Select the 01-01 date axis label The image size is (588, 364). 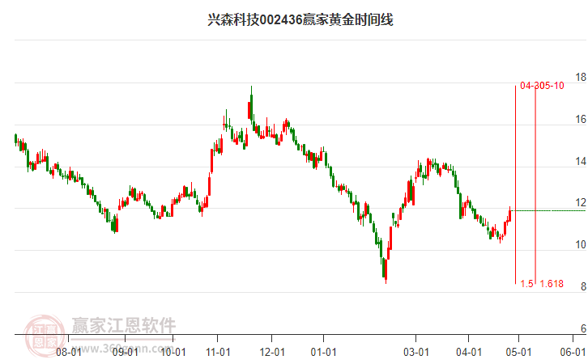click(324, 352)
